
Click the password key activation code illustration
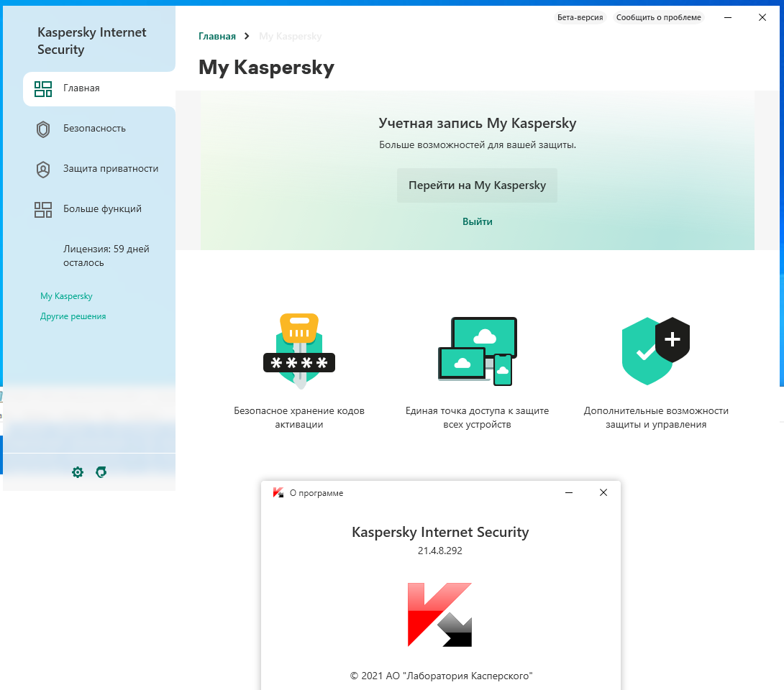(299, 351)
